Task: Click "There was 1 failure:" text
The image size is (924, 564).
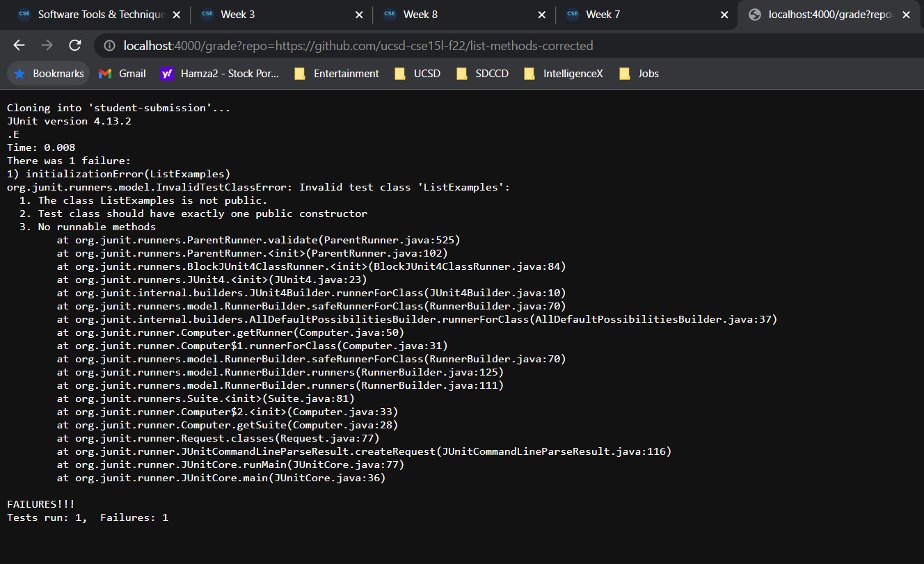Action: (x=69, y=161)
